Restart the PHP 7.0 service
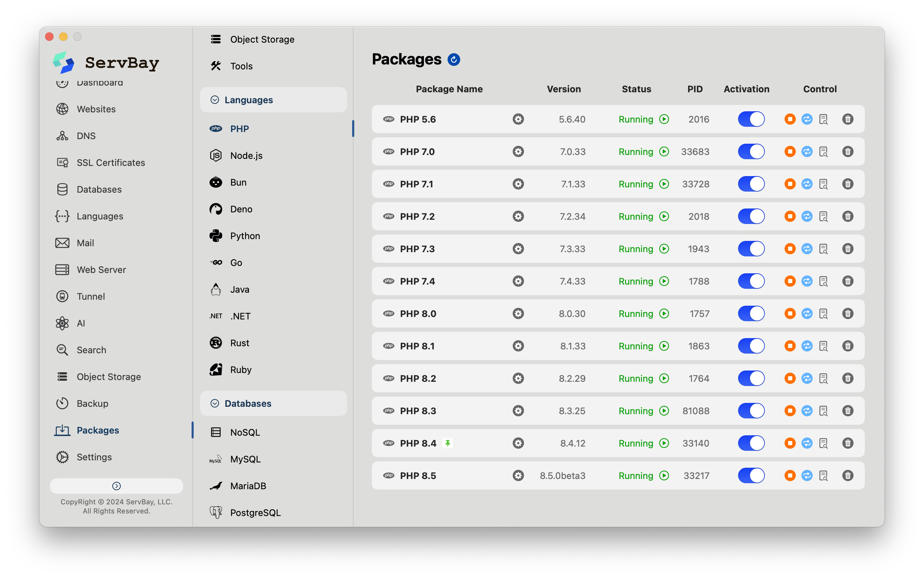 pyautogui.click(x=807, y=152)
